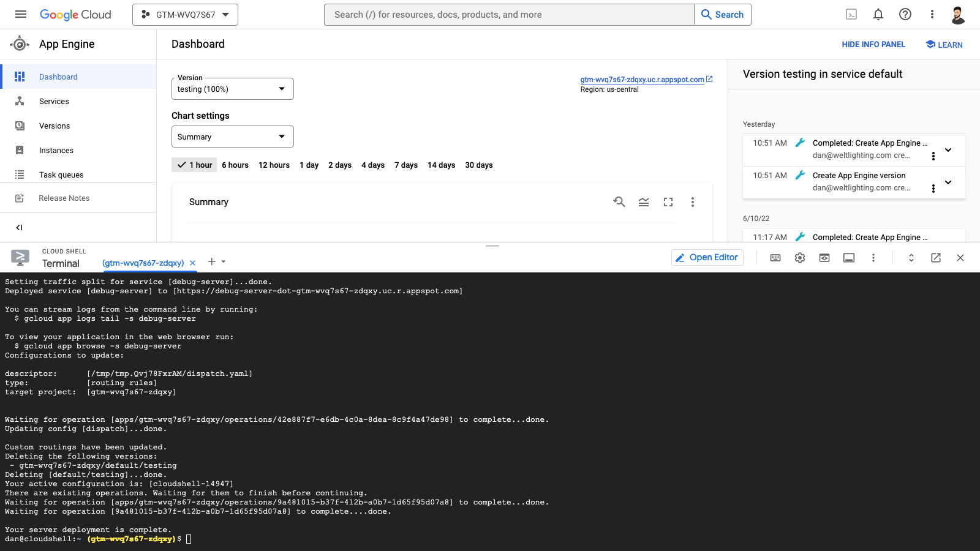
Task: Select the 4 days time range
Action: [373, 165]
